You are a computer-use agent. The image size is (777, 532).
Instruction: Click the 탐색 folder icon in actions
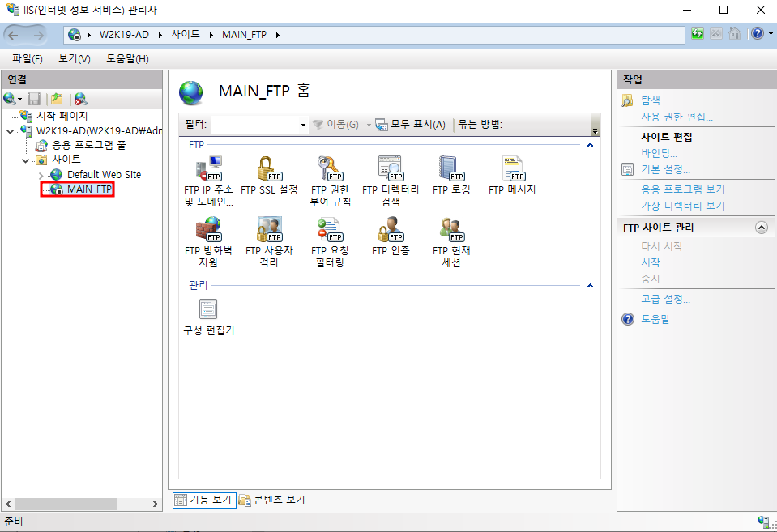[627, 100]
